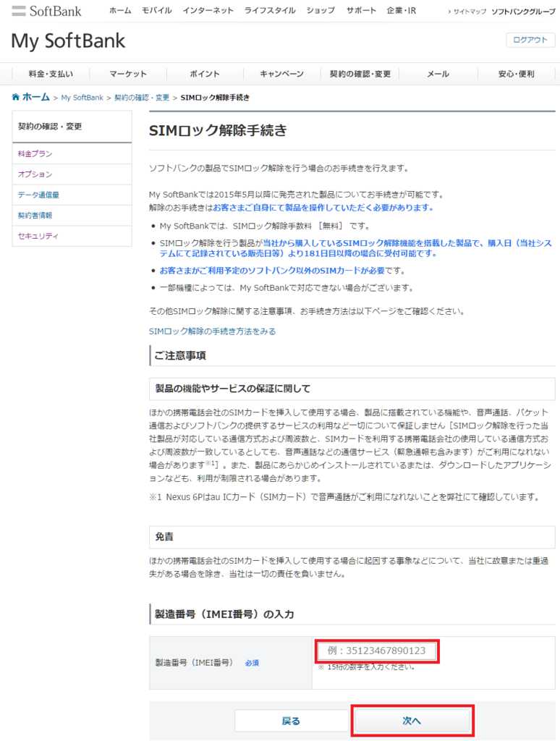Open サポート in top navigation

pyautogui.click(x=361, y=10)
